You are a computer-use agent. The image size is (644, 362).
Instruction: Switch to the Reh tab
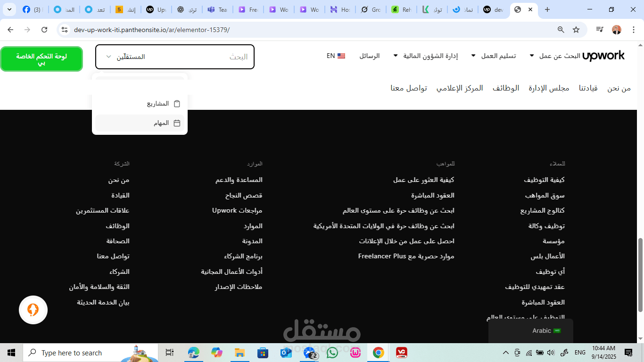(x=402, y=9)
